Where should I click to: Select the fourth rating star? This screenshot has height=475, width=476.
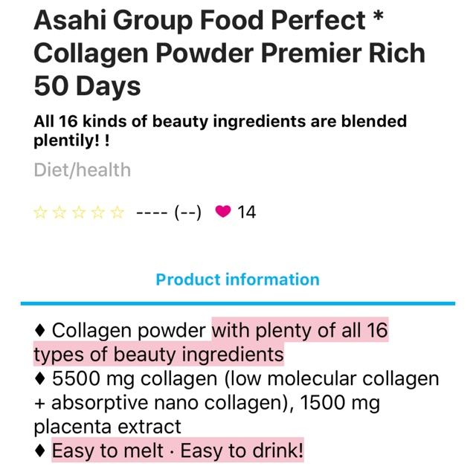coord(98,212)
